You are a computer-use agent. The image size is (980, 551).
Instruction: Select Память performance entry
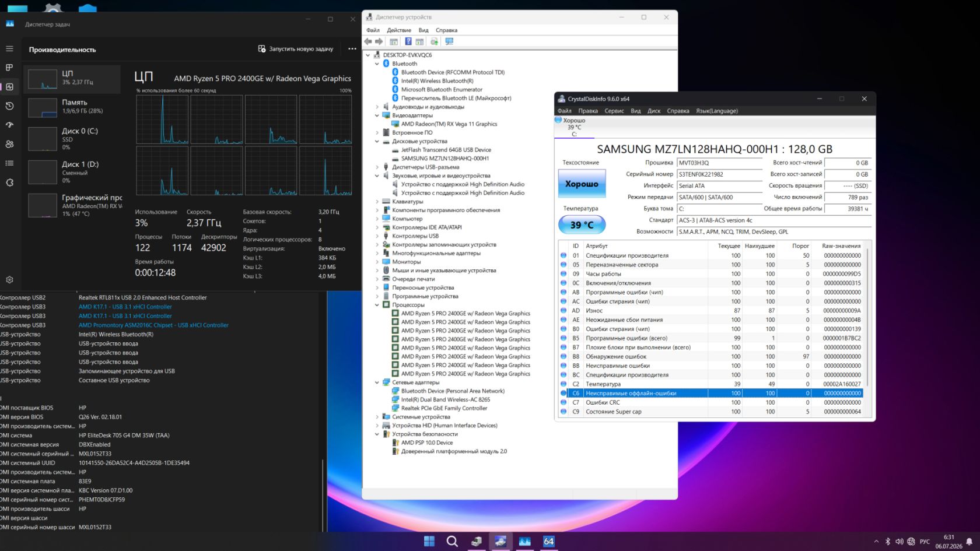(x=72, y=107)
